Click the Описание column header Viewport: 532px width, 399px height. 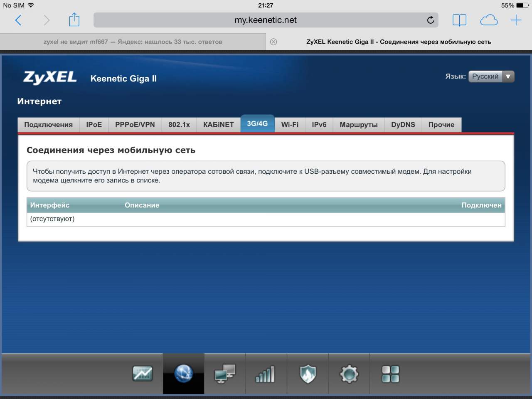click(x=142, y=205)
